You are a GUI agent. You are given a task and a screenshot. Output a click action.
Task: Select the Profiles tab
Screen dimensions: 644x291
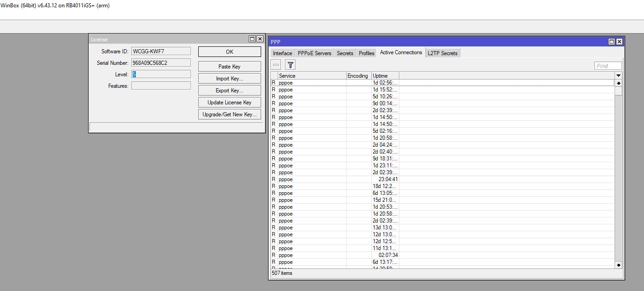pyautogui.click(x=366, y=53)
